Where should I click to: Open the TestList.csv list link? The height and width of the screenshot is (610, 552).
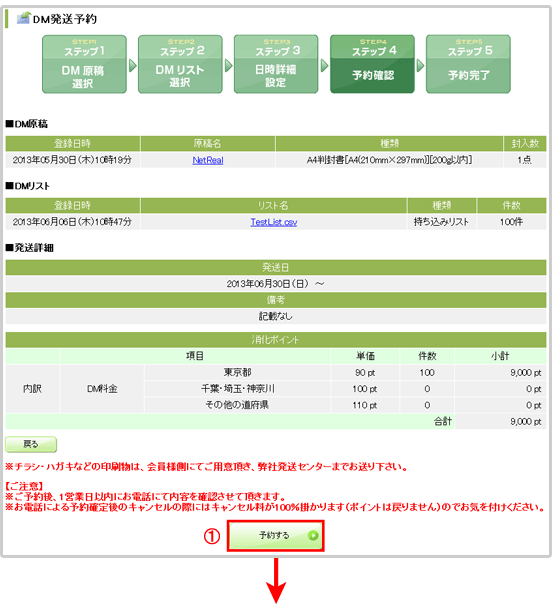(274, 222)
